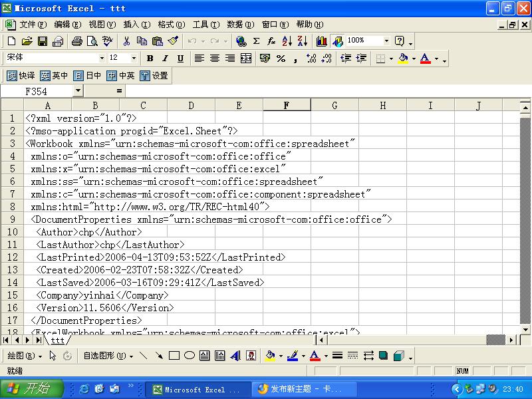
Task: Open an existing file
Action: pyautogui.click(x=27, y=41)
